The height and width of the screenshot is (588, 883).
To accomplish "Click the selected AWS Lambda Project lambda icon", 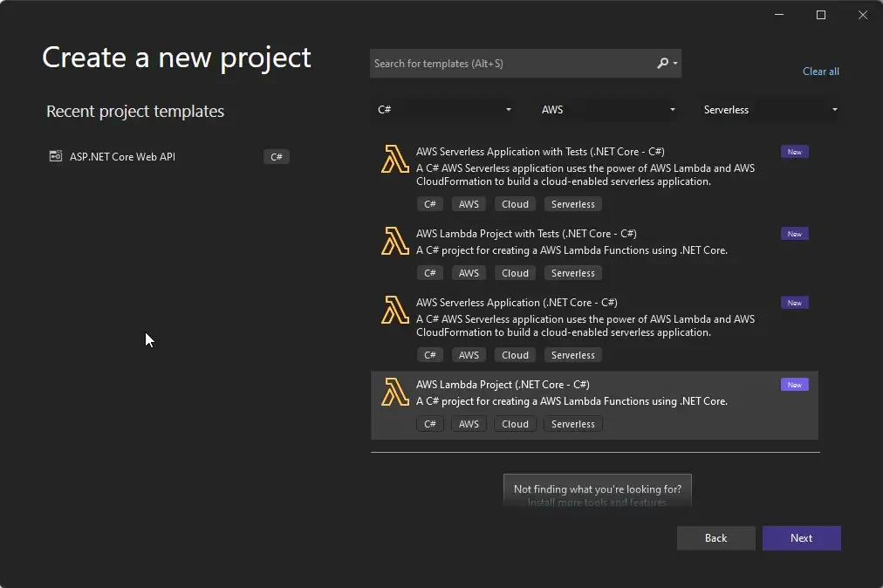I will [x=395, y=393].
